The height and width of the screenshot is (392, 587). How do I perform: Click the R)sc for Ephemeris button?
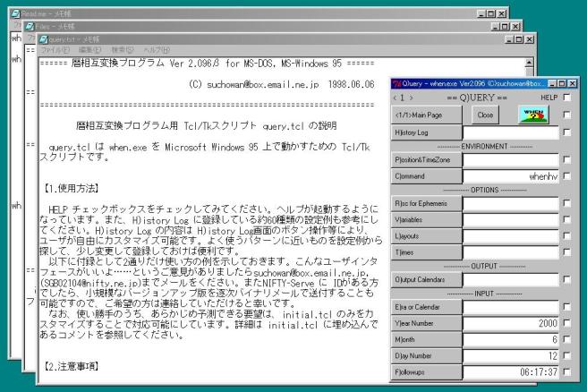(x=427, y=204)
